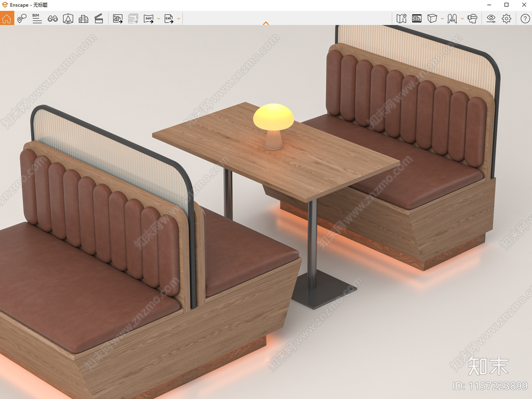Export standalone EXE file
532x399 pixels.
pyautogui.click(x=169, y=19)
